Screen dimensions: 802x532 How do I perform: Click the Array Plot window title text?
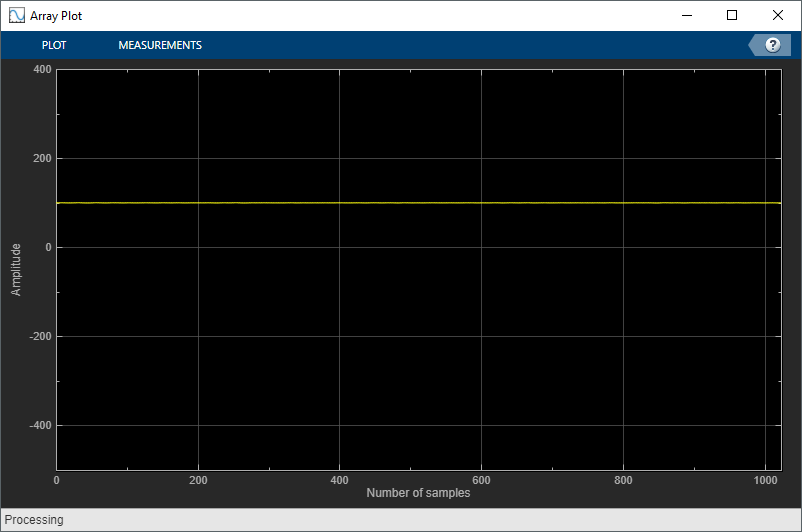click(56, 16)
